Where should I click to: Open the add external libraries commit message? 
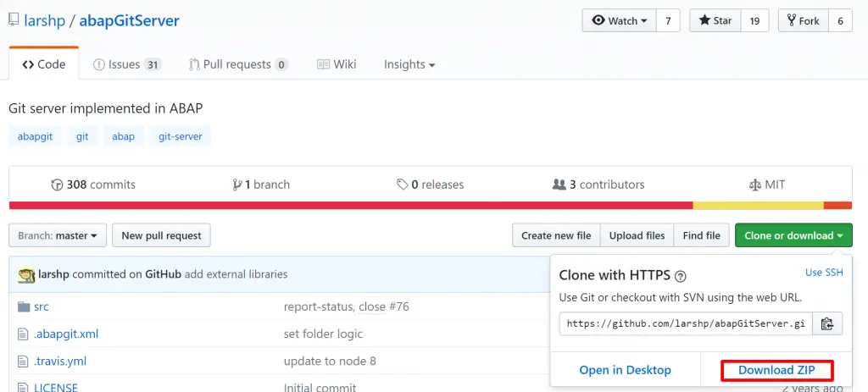click(x=236, y=274)
